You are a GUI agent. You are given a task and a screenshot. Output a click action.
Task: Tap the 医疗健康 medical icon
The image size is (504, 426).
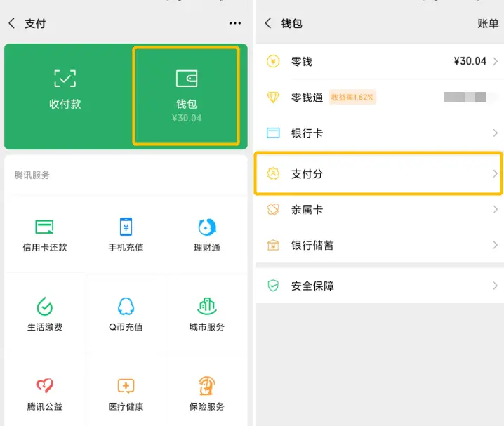pos(126,386)
